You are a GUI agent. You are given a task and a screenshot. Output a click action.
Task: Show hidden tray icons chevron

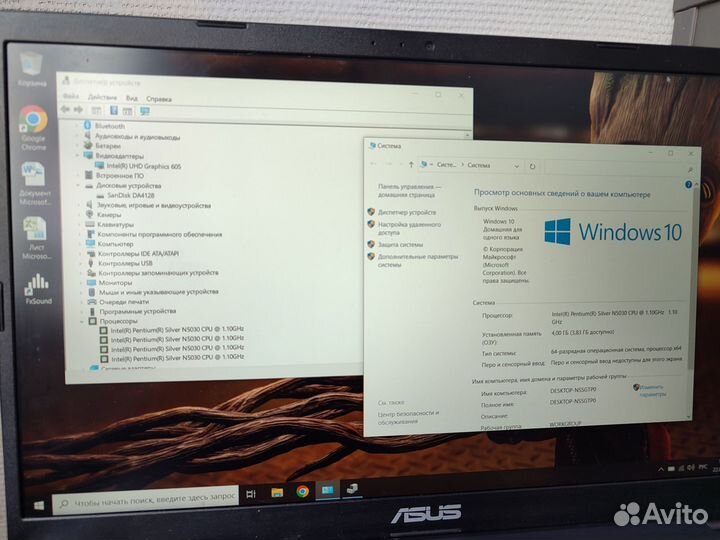pos(661,469)
